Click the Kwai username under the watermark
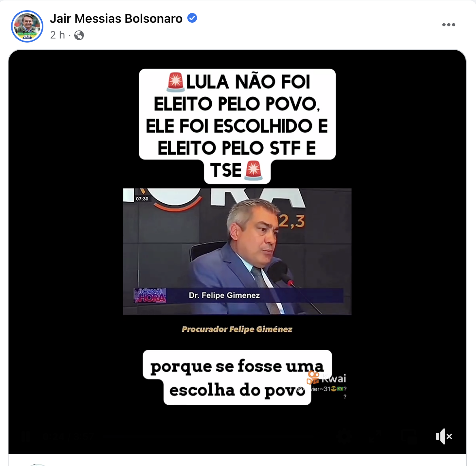The height and width of the screenshot is (466, 476). (322, 389)
